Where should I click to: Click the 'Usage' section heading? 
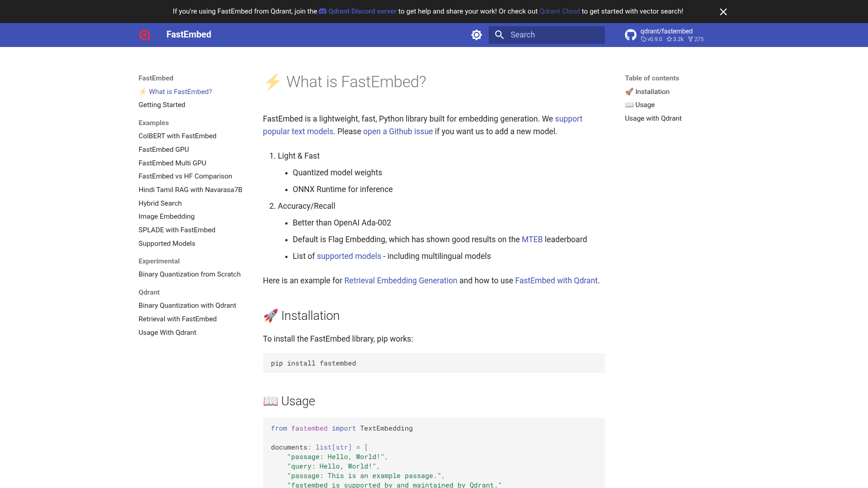pyautogui.click(x=289, y=401)
